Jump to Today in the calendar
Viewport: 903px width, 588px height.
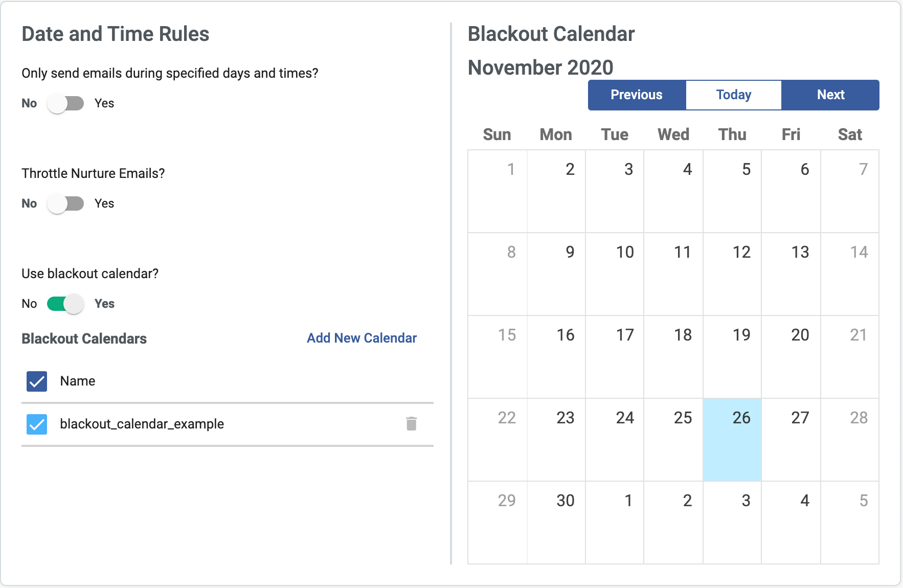[733, 95]
